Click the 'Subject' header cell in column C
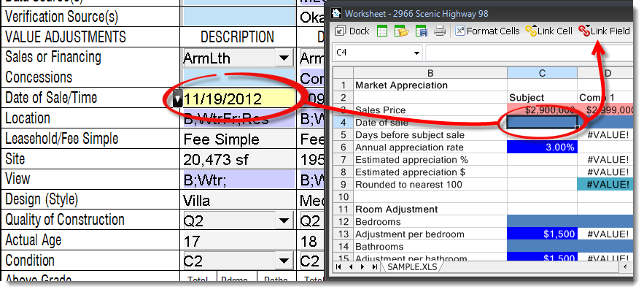This screenshot has width=644, height=292. [542, 98]
